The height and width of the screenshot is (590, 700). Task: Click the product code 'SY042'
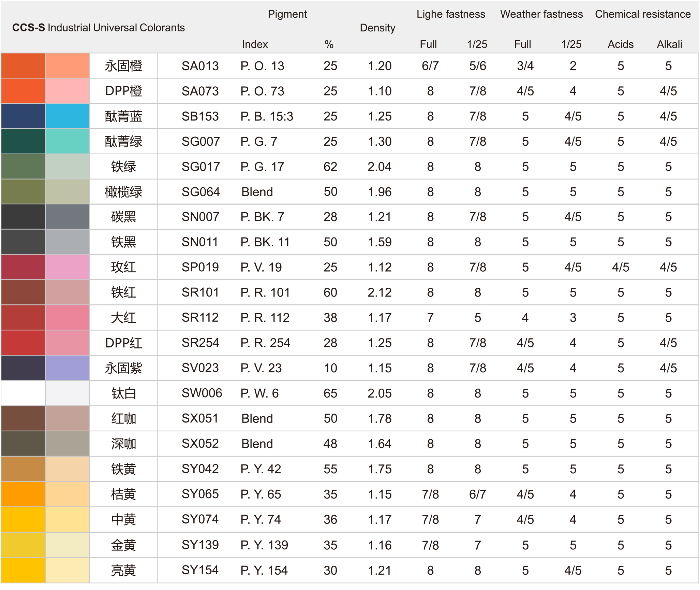pyautogui.click(x=200, y=469)
